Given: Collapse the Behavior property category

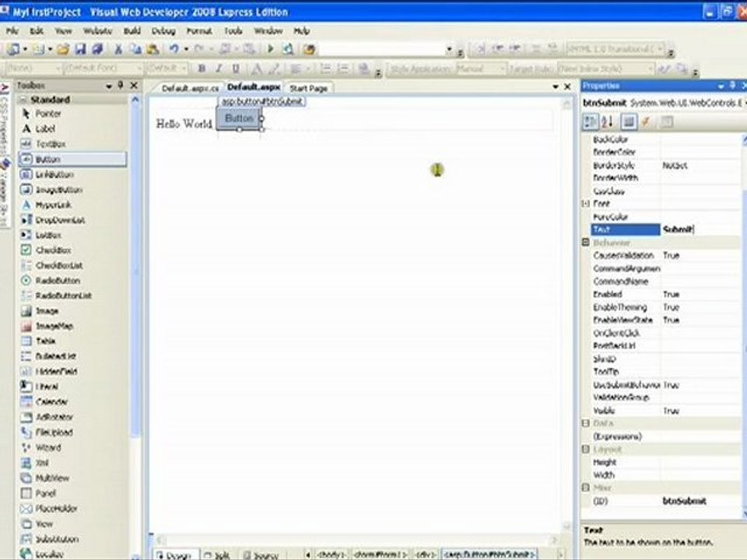Looking at the screenshot, I should click(586, 243).
